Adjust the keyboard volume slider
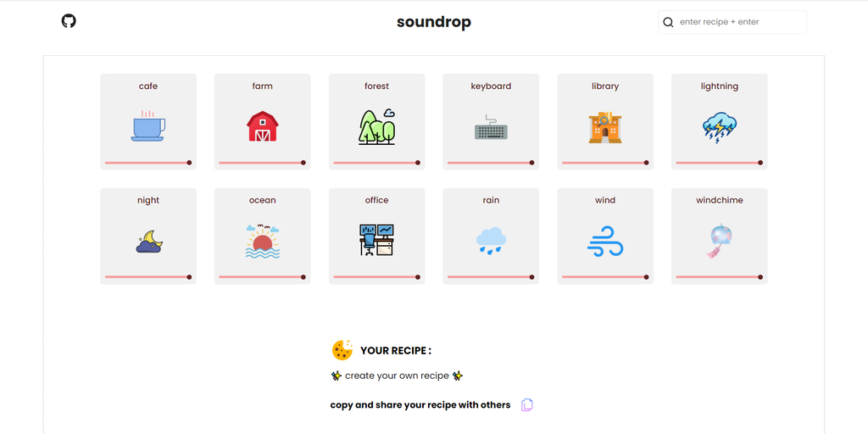Viewport: 868px width, 434px height. pyautogui.click(x=491, y=163)
